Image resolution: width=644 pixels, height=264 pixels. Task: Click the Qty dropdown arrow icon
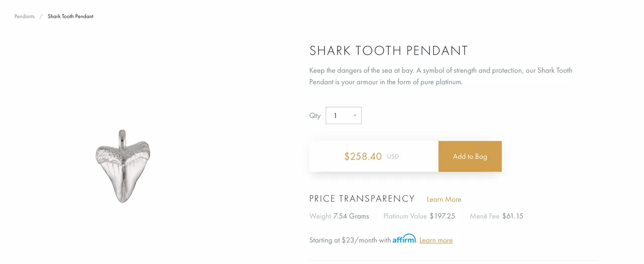[355, 116]
